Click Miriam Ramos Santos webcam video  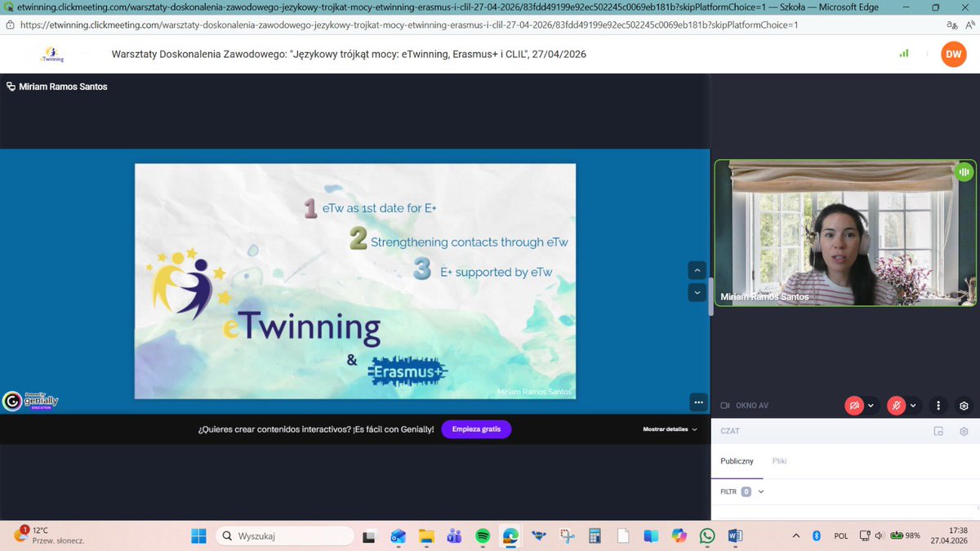[x=845, y=233]
